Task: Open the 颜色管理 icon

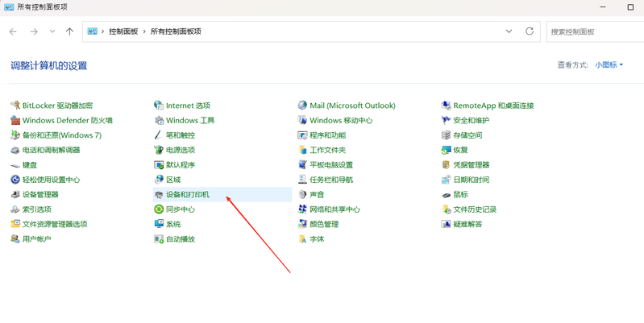Action: click(x=302, y=225)
